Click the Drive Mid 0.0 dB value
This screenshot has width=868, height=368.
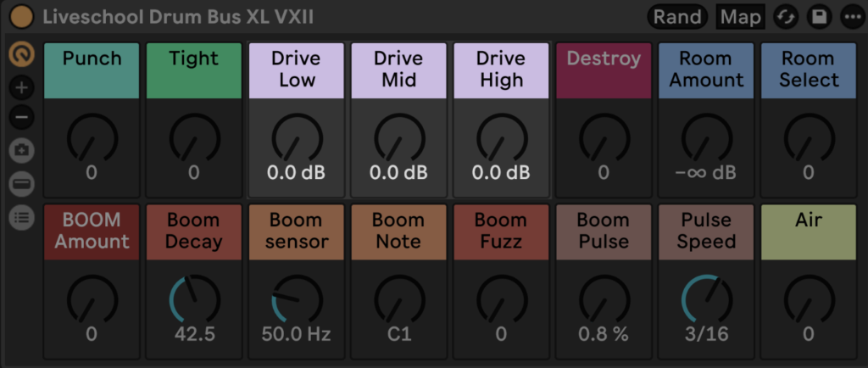[399, 173]
